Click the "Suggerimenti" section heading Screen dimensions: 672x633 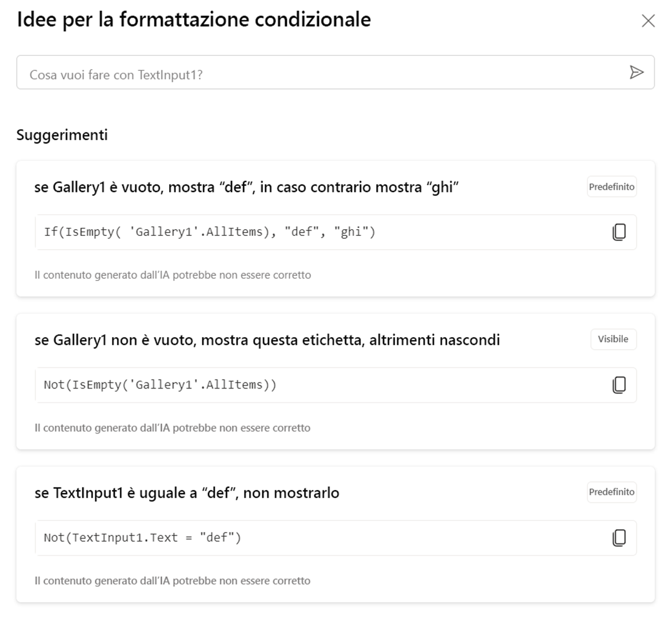[x=62, y=135]
